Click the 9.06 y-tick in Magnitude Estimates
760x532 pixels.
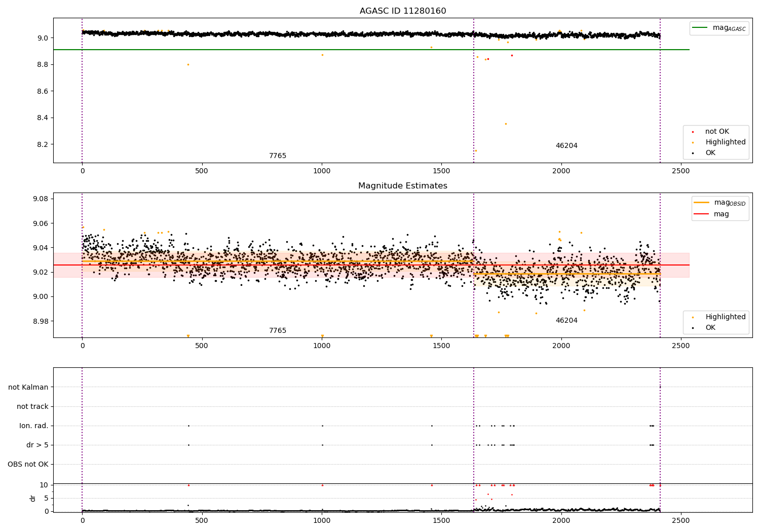click(41, 223)
